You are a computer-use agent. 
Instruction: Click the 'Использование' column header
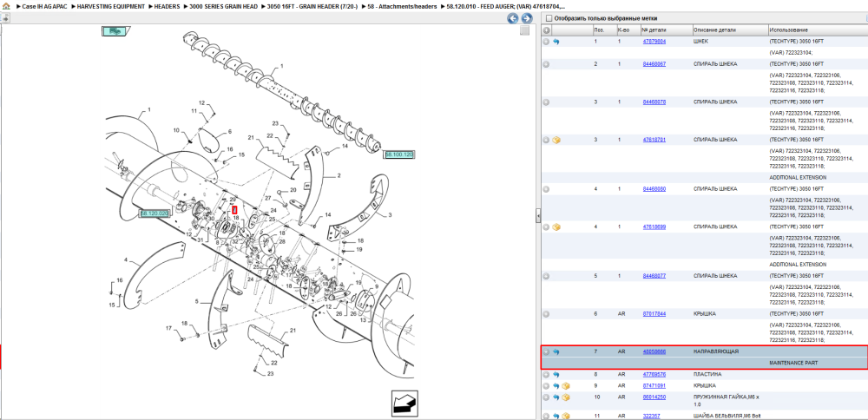[x=818, y=30]
